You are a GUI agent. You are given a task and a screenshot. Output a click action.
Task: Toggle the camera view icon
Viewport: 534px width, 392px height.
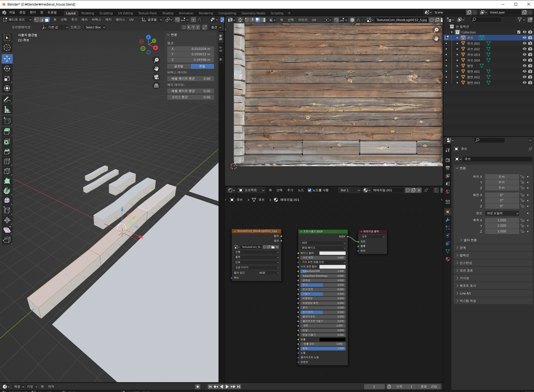click(156, 77)
